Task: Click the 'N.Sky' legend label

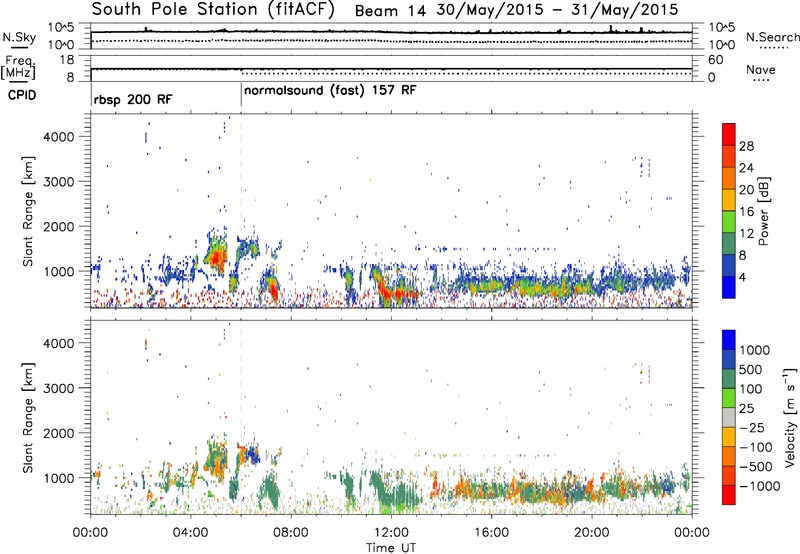Action: coord(19,37)
